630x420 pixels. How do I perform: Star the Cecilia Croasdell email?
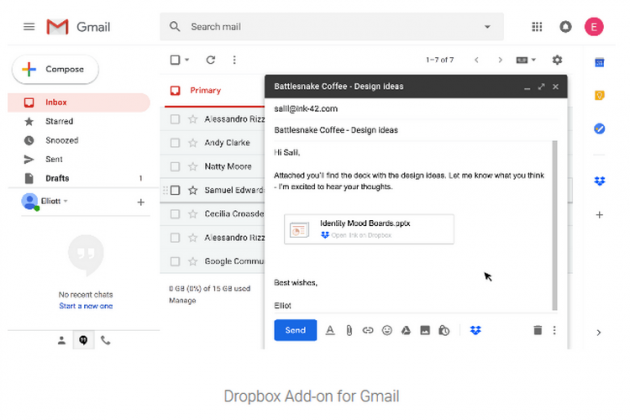193,214
